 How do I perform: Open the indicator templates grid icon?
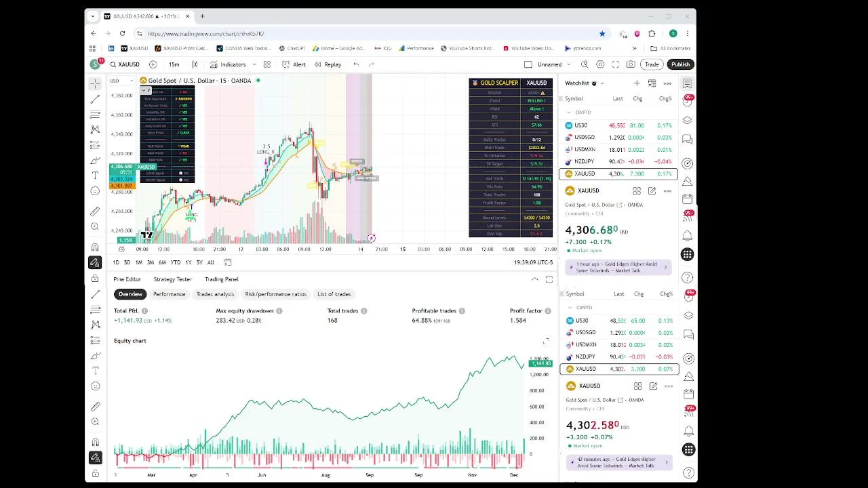tap(267, 64)
